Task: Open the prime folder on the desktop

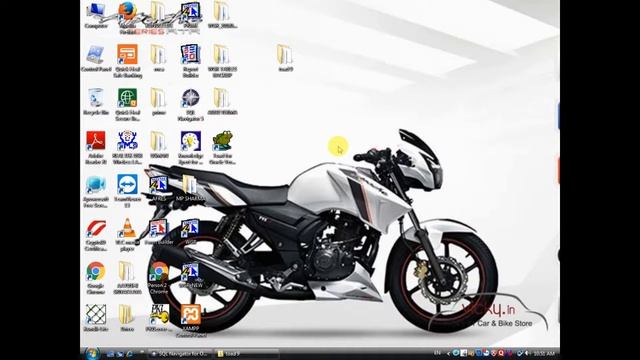Action: pyautogui.click(x=159, y=102)
